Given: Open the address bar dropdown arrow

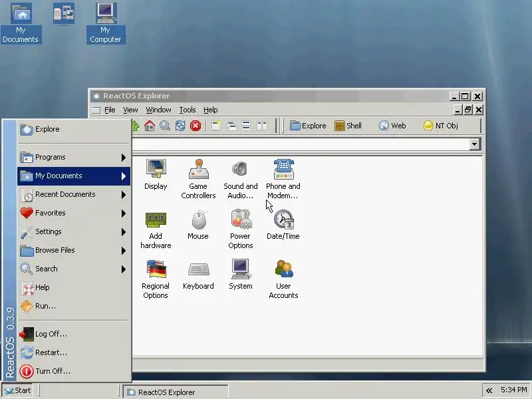Looking at the screenshot, I should coord(474,144).
